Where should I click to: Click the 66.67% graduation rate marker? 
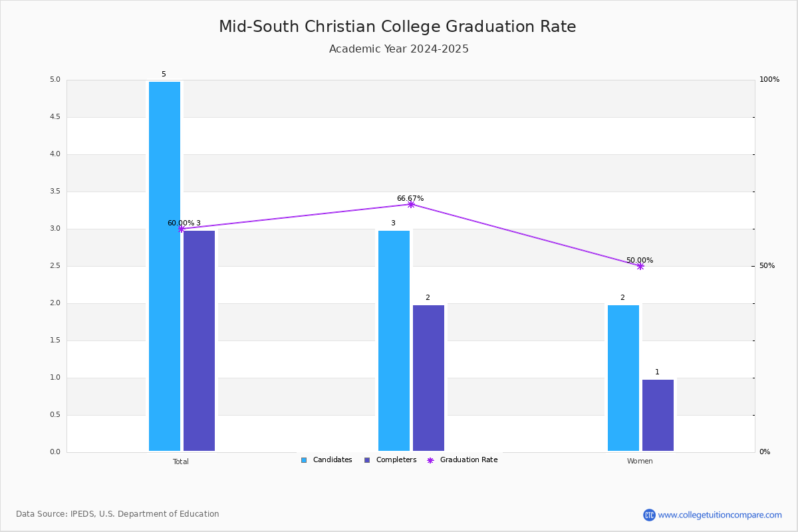[411, 204]
